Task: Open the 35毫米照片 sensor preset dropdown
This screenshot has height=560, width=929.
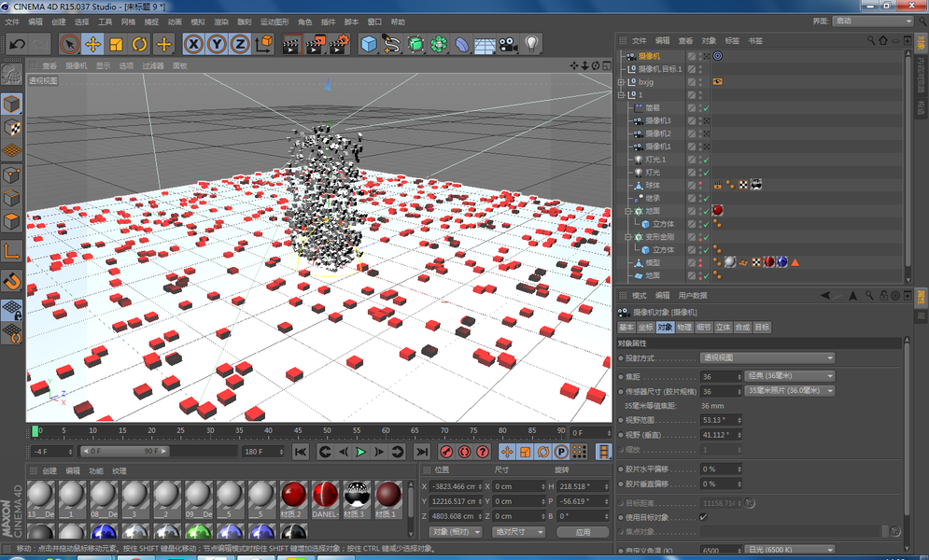Action: coord(790,391)
